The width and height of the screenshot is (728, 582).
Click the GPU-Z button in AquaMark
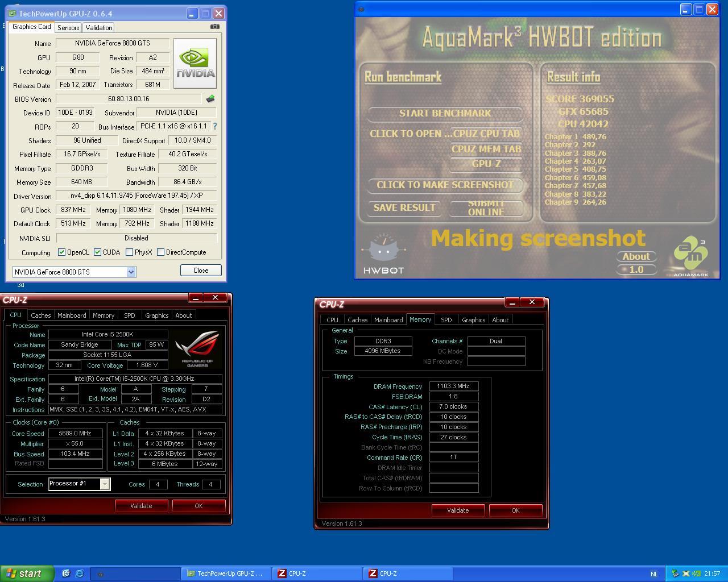click(x=486, y=164)
